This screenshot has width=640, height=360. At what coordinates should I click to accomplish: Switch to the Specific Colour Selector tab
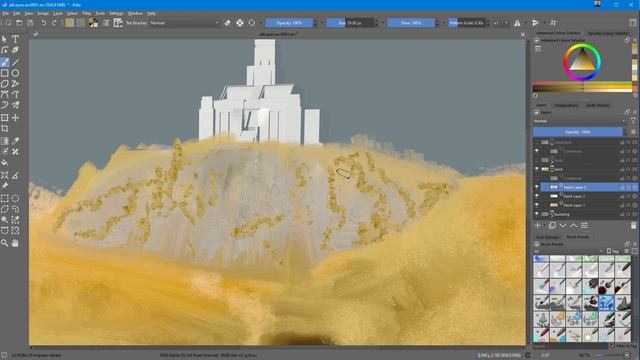tap(608, 33)
